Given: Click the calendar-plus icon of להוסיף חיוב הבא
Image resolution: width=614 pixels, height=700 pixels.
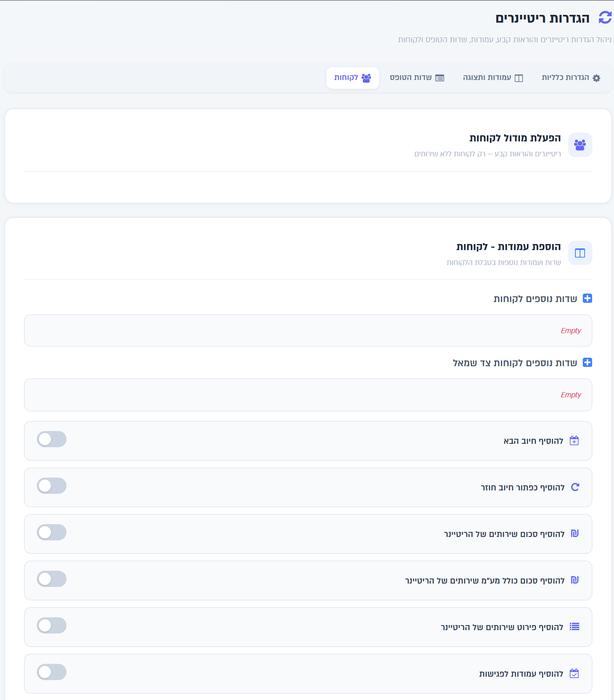Looking at the screenshot, I should (574, 440).
